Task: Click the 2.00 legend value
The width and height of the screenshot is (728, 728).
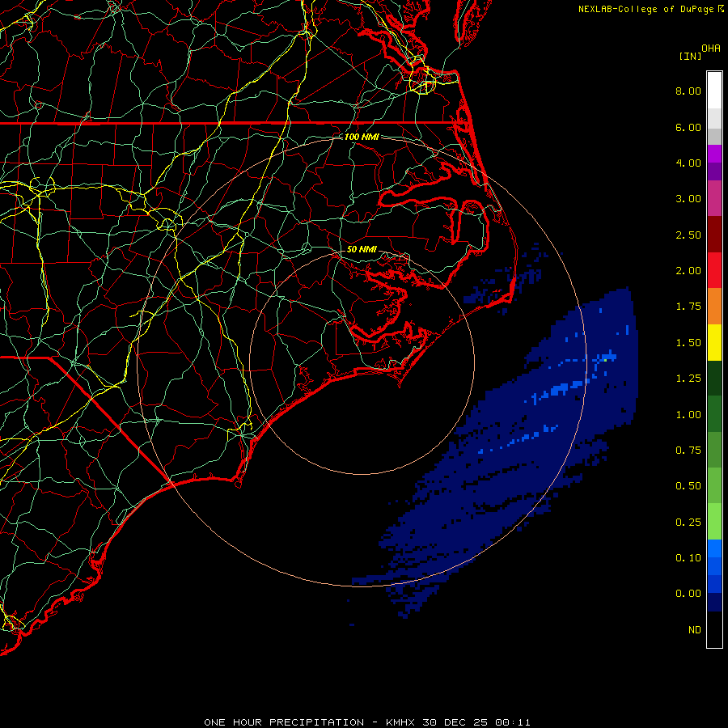Action: click(688, 271)
